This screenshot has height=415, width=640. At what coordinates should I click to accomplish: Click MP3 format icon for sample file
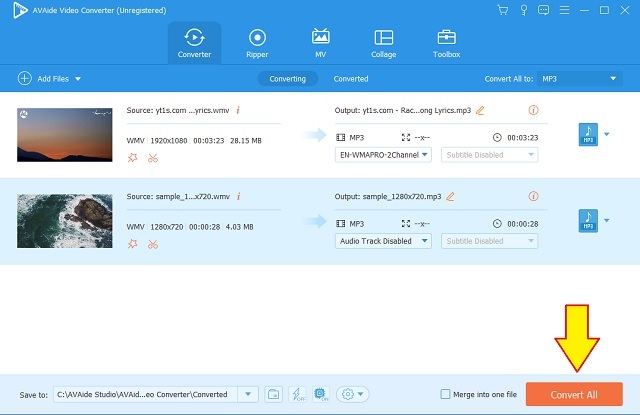click(588, 221)
